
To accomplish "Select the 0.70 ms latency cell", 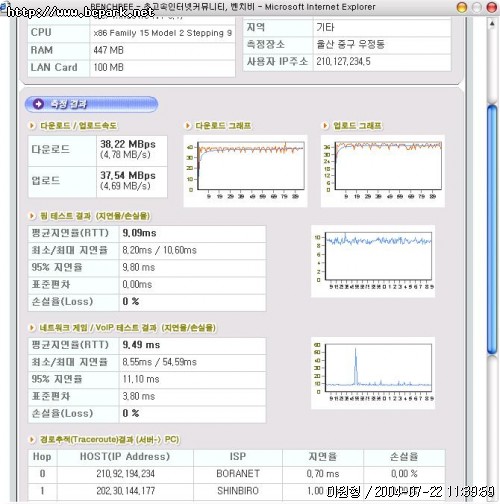I will click(x=323, y=474).
